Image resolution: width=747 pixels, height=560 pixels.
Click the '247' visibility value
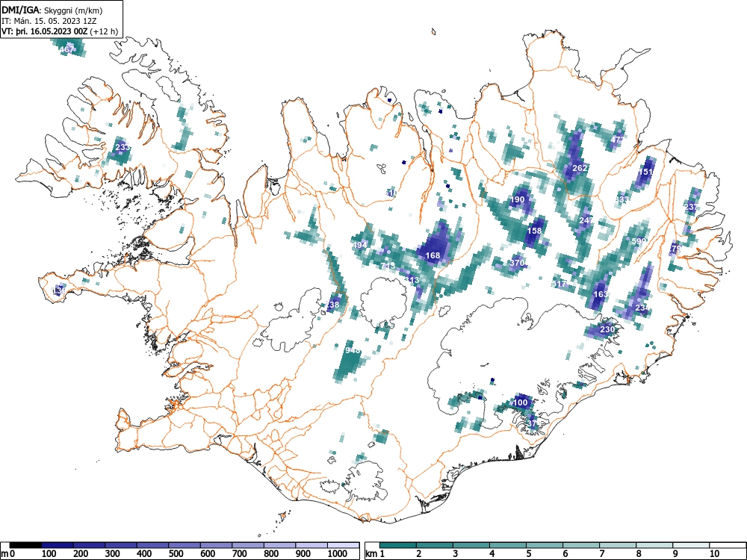click(586, 220)
